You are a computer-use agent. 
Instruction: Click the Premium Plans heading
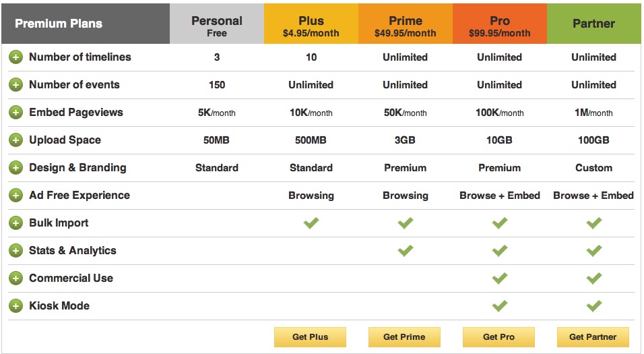[59, 24]
